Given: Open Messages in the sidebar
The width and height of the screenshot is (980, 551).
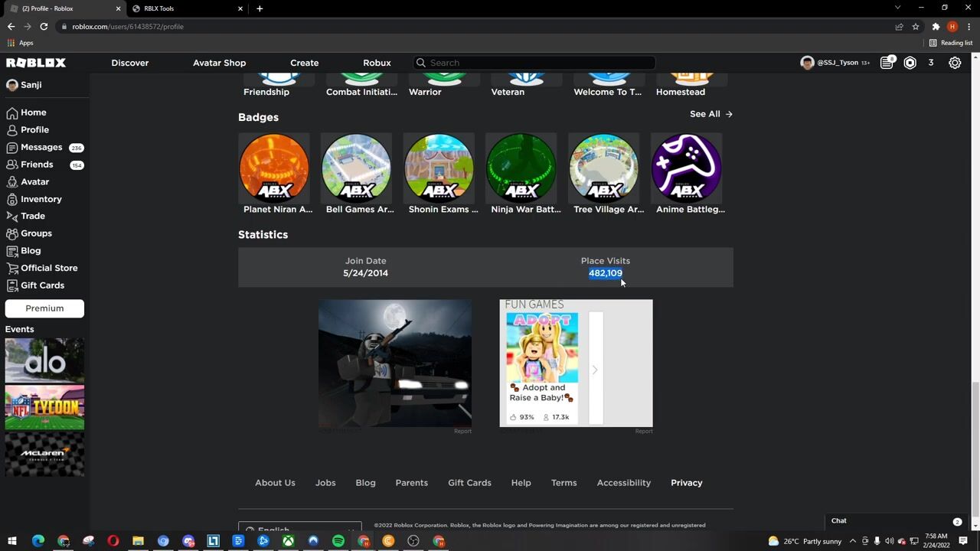Looking at the screenshot, I should coord(41,147).
